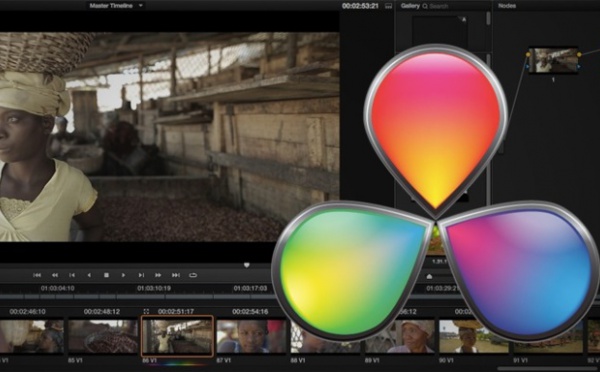Click node 1 yellow RGB output connector

(x=579, y=55)
